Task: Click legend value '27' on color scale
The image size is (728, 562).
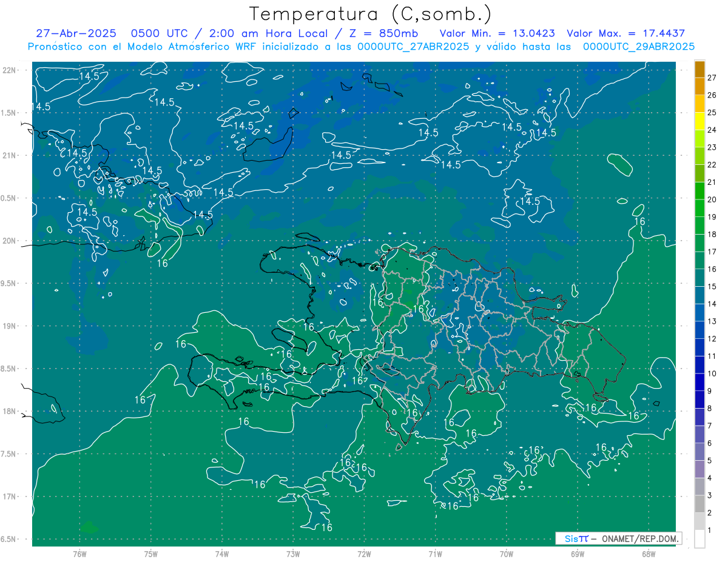Action: (x=712, y=78)
